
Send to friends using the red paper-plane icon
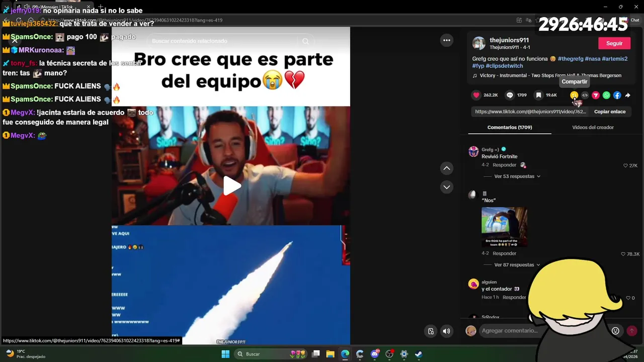point(596,95)
